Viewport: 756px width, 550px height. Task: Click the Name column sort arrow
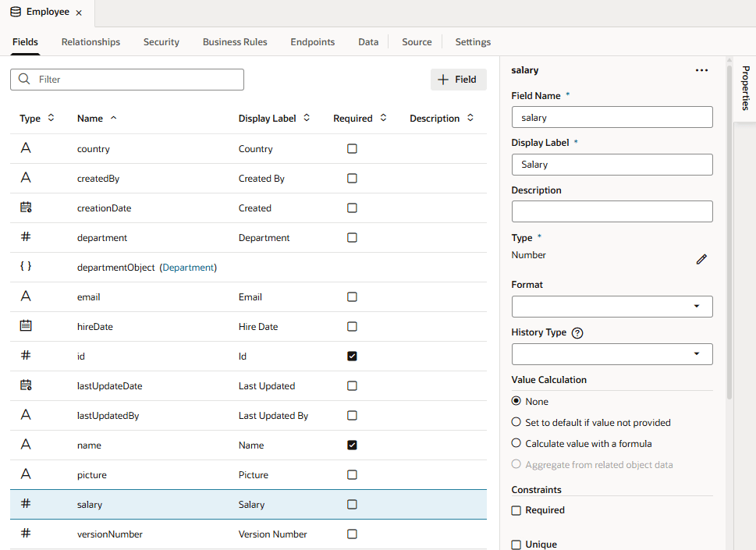[114, 119]
